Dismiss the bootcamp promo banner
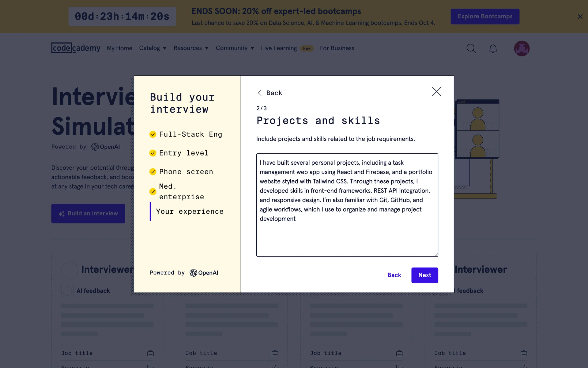588x368 pixels. 580,17
